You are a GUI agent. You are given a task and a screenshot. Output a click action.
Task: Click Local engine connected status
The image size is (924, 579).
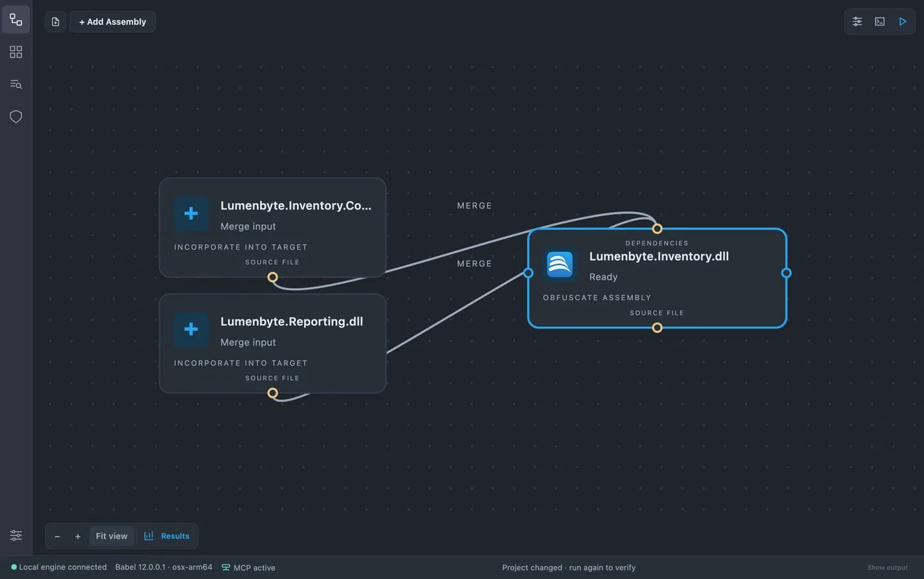point(59,567)
